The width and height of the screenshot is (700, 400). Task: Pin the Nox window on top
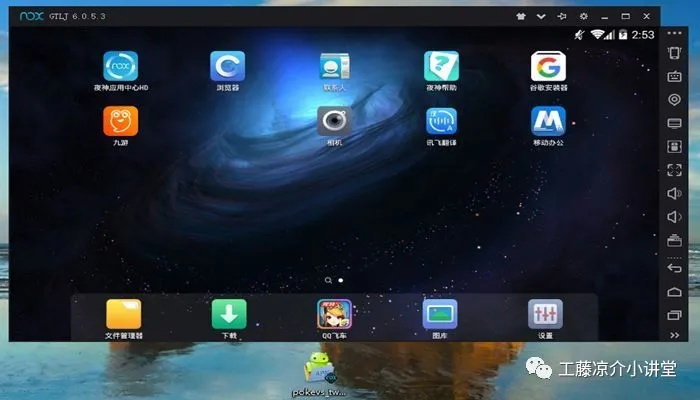tap(562, 17)
